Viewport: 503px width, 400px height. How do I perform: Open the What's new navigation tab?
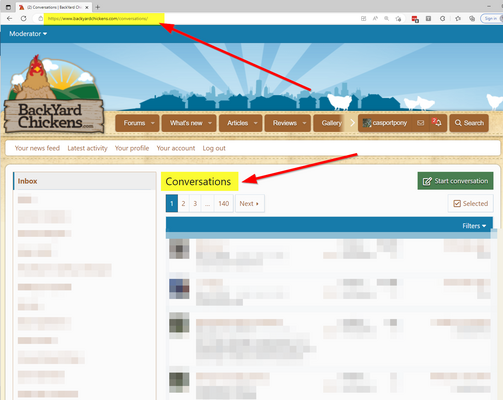click(x=186, y=123)
